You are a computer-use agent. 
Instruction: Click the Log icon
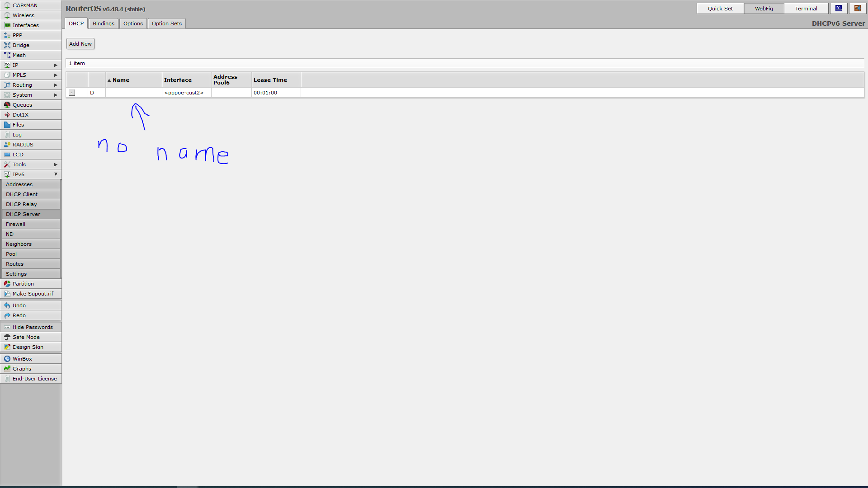(7, 135)
